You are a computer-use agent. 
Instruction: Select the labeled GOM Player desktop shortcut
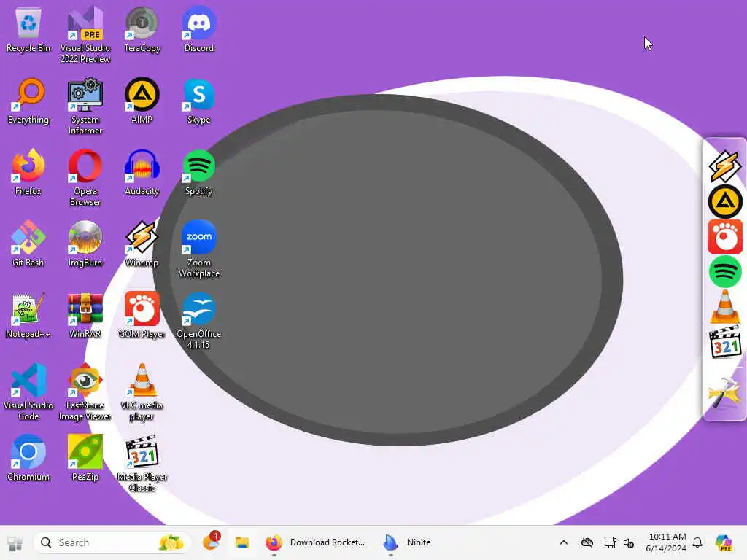142,315
